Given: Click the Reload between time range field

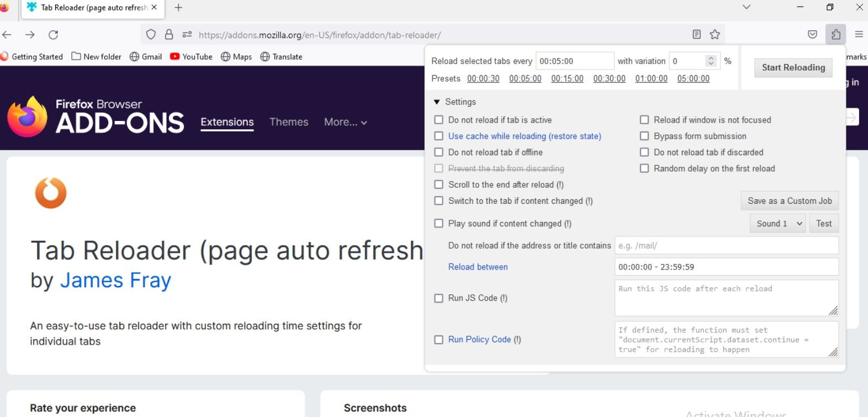Looking at the screenshot, I should [726, 267].
